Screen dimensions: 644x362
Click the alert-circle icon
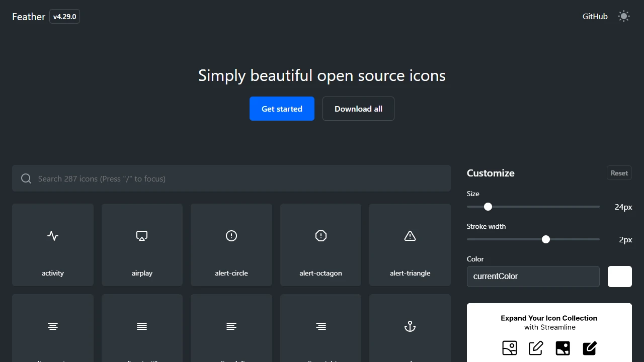coord(231,245)
